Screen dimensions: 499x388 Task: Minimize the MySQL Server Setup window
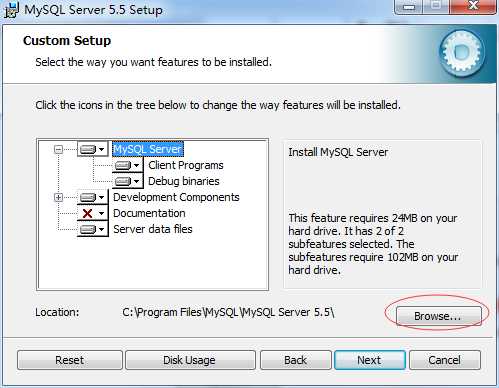(409, 7)
